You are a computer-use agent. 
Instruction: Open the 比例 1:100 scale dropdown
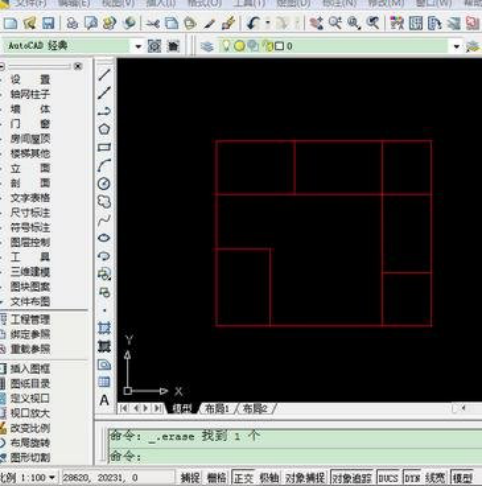(x=52, y=478)
